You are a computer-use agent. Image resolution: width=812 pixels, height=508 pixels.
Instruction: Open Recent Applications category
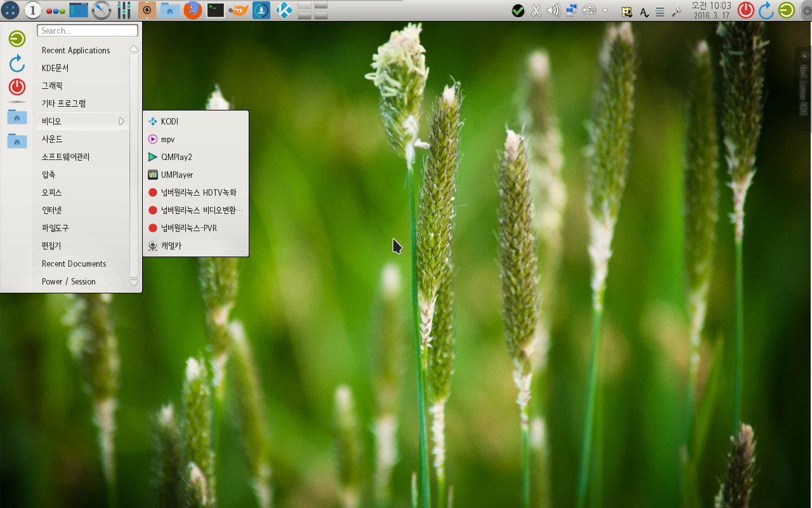(x=82, y=50)
